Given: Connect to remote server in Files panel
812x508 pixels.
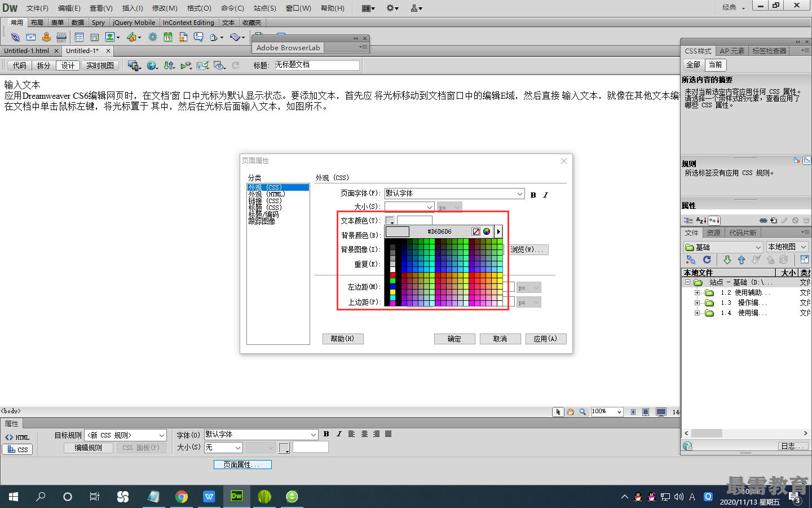Looking at the screenshot, I should click(x=691, y=260).
